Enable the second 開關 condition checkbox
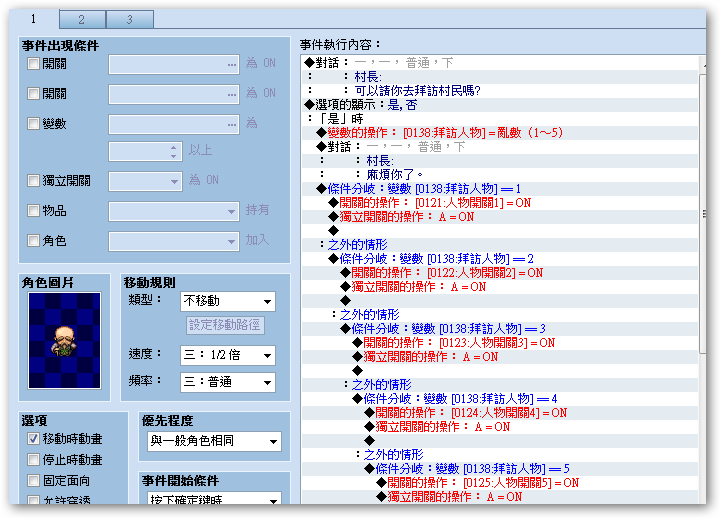The width and height of the screenshot is (720, 518). click(34, 94)
